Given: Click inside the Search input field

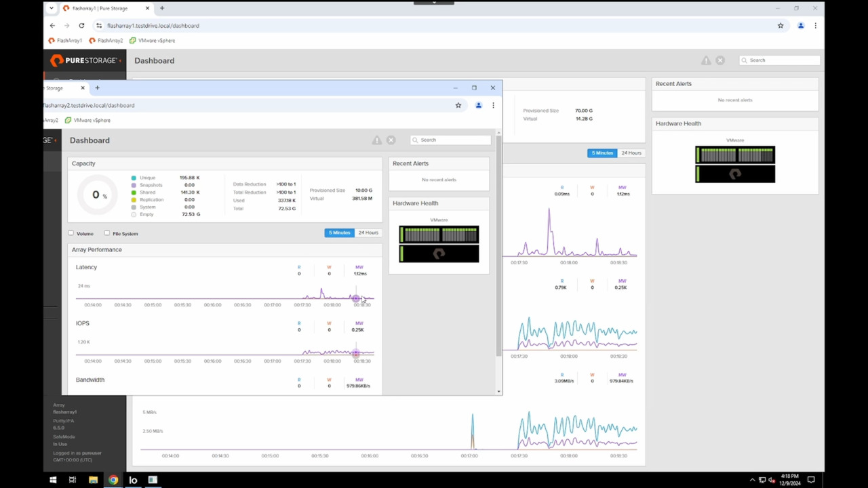Looking at the screenshot, I should [x=780, y=60].
